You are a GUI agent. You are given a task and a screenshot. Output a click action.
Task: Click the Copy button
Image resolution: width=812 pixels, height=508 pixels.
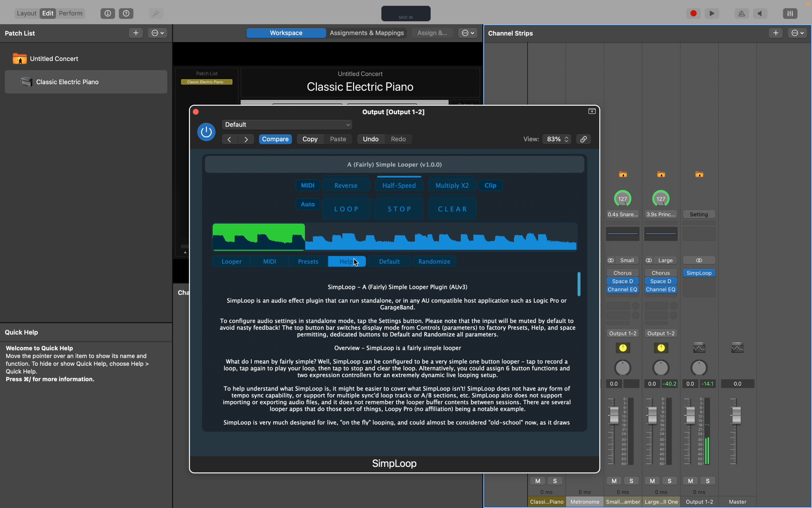pyautogui.click(x=310, y=139)
